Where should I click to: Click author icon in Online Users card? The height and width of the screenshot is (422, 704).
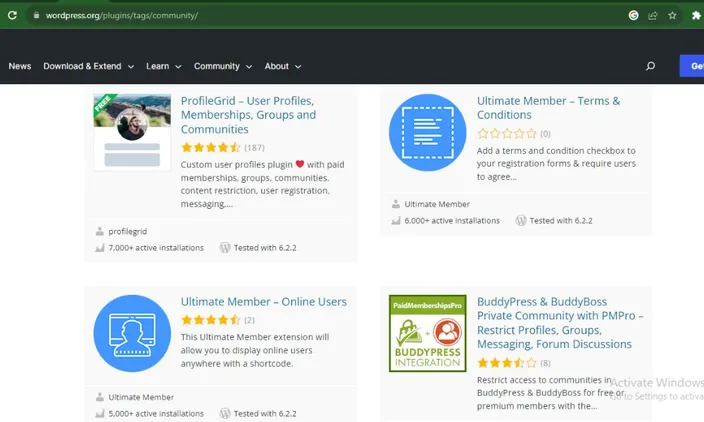pyautogui.click(x=99, y=397)
